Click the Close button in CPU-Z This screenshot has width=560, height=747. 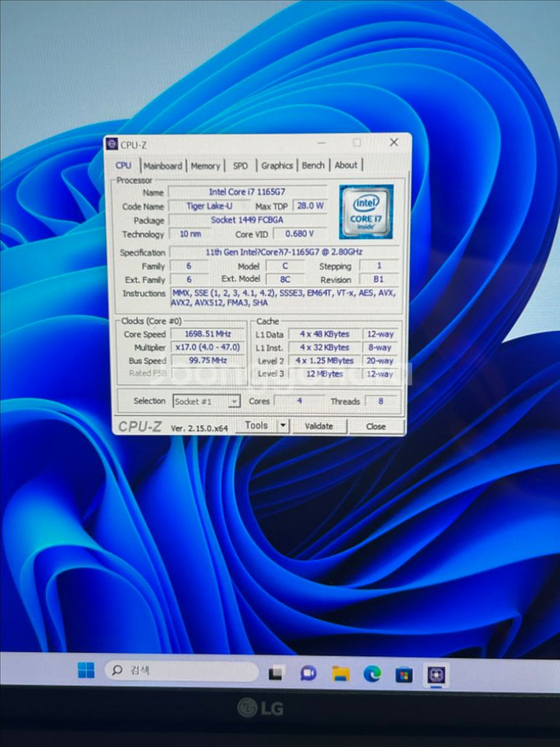[376, 427]
